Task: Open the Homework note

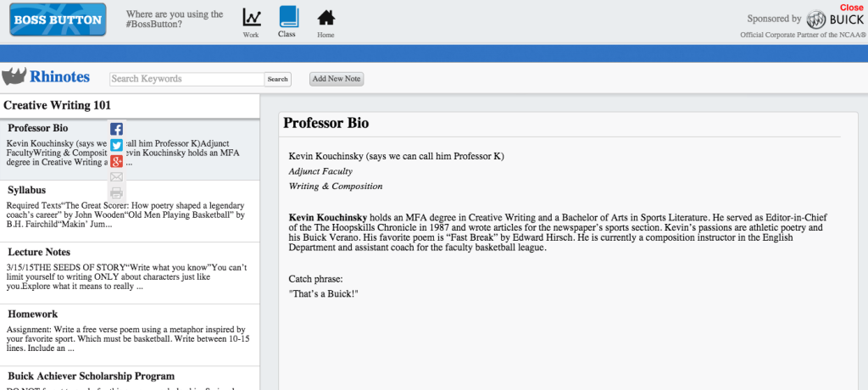Action: coord(33,314)
